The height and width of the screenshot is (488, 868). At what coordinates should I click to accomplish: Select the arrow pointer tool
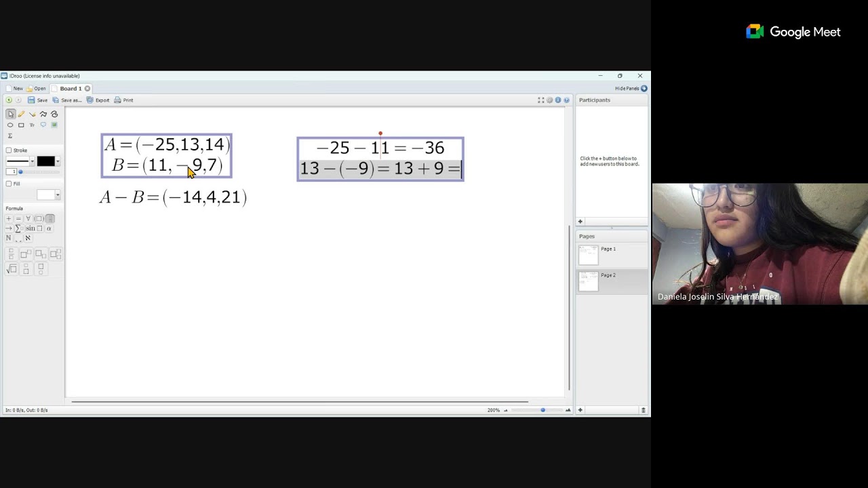10,114
